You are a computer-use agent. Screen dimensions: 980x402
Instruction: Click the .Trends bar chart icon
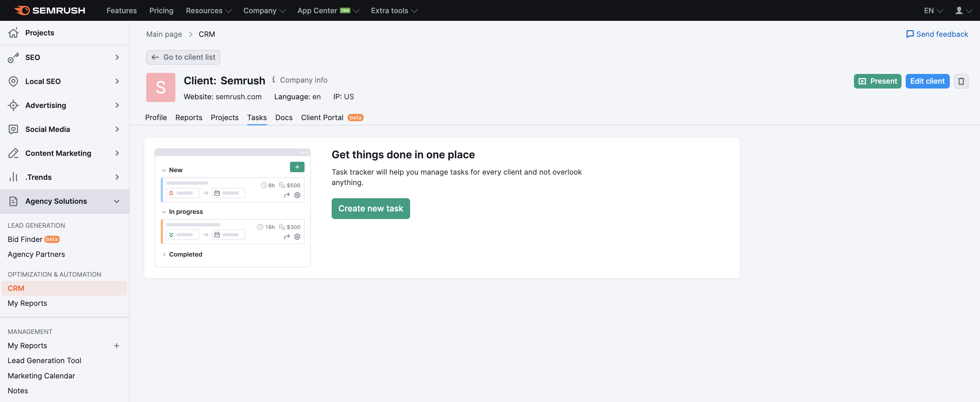click(x=13, y=177)
